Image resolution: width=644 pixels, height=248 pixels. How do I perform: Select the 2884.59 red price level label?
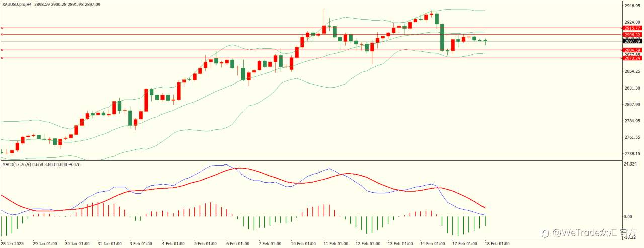[632, 50]
